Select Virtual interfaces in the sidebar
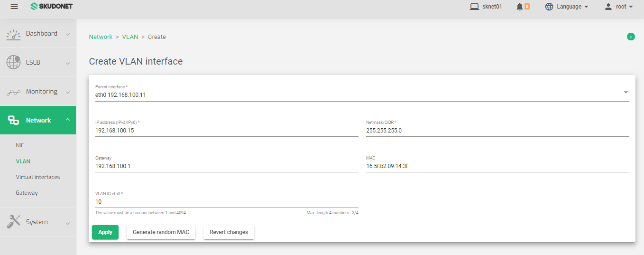The image size is (644, 255). pos(38,177)
